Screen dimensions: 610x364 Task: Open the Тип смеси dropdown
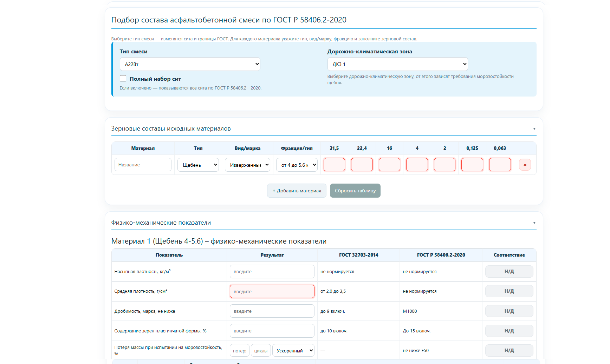190,64
